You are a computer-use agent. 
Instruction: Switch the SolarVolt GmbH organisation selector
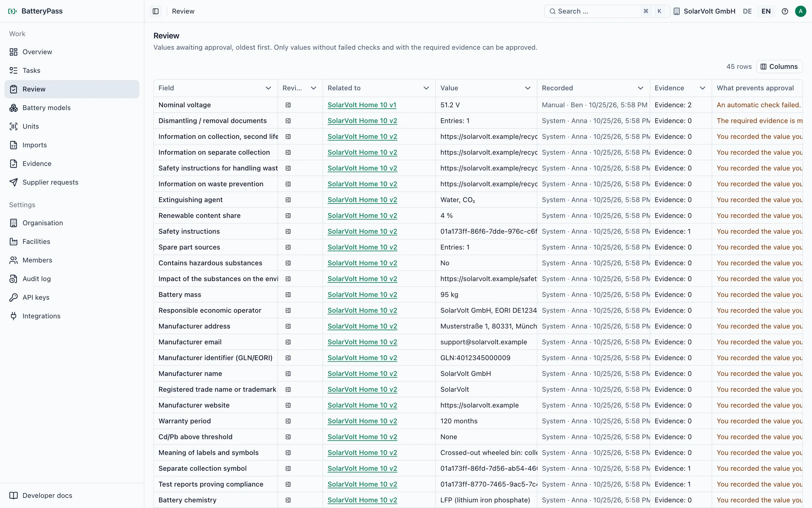tap(705, 11)
